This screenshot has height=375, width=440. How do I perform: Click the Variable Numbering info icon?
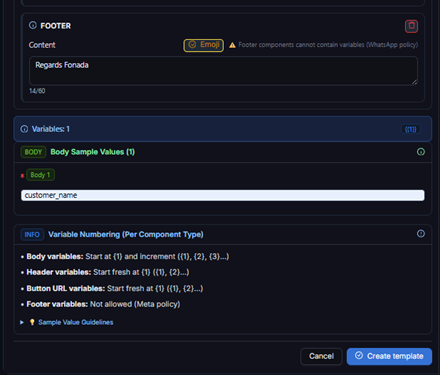[421, 234]
